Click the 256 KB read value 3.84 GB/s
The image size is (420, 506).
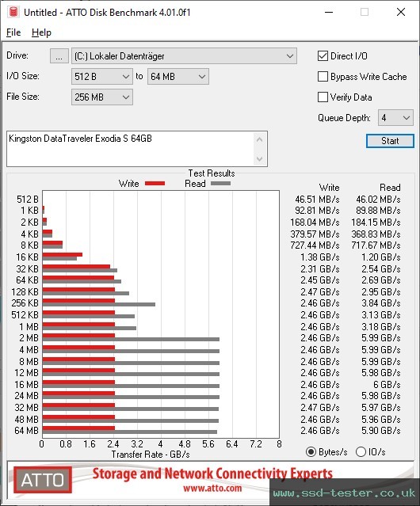pos(381,303)
